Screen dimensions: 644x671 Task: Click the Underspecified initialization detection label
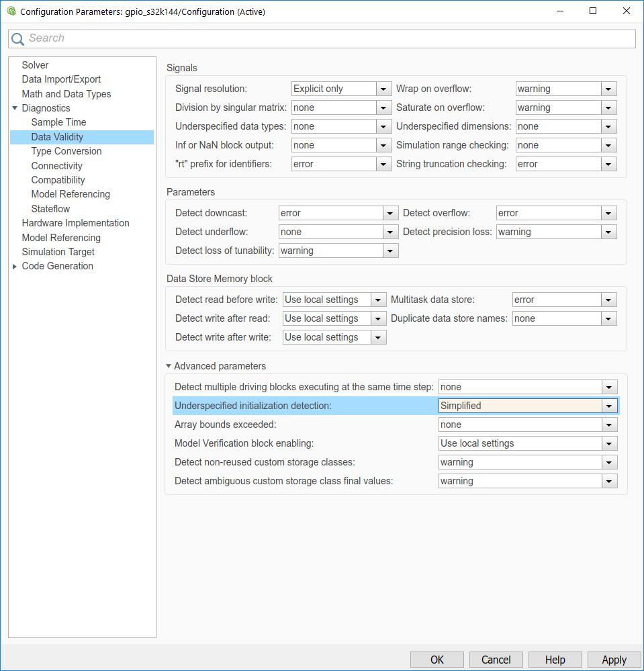(x=253, y=406)
